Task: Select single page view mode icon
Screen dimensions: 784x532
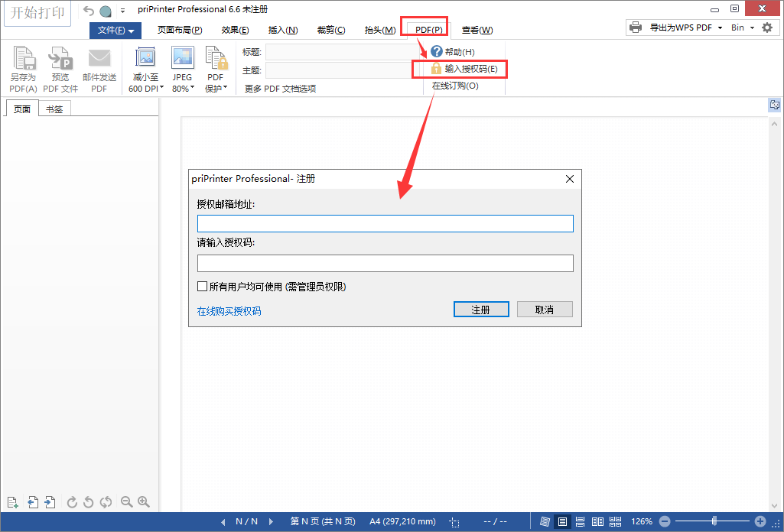Action: pyautogui.click(x=562, y=522)
